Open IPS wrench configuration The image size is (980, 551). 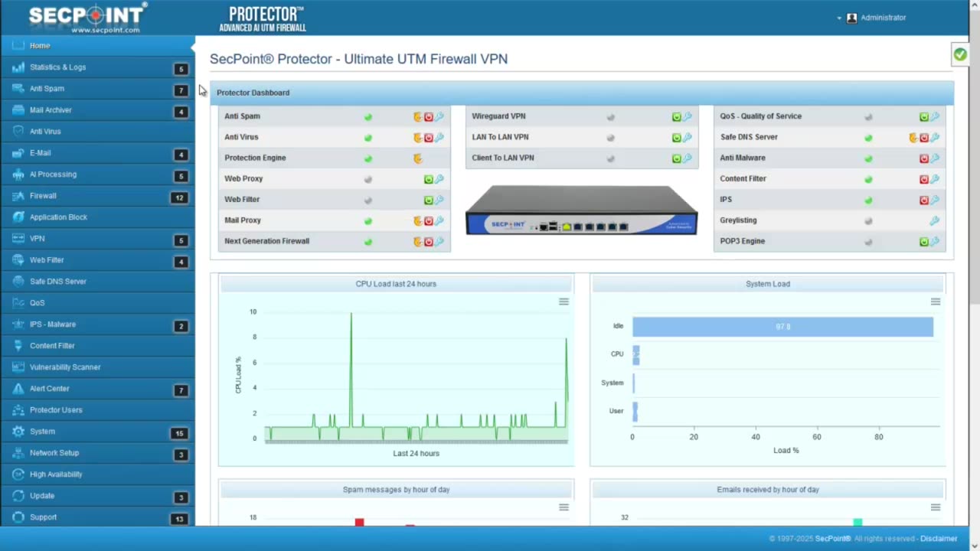(x=935, y=200)
